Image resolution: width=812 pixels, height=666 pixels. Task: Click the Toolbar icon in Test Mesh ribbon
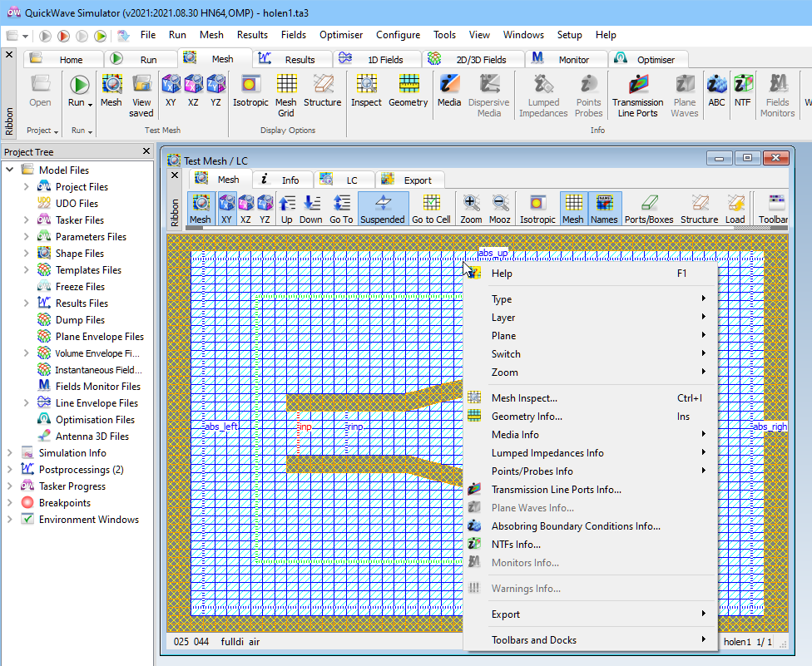(x=773, y=209)
